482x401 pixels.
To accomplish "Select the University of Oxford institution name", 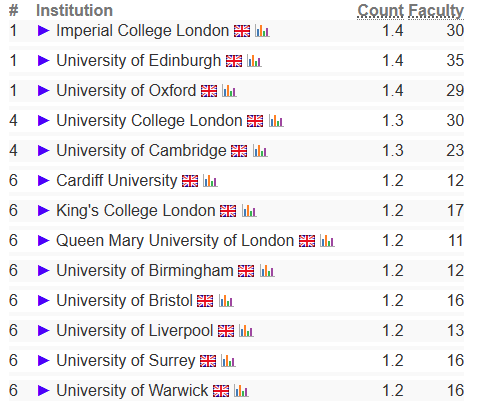I will [x=126, y=91].
